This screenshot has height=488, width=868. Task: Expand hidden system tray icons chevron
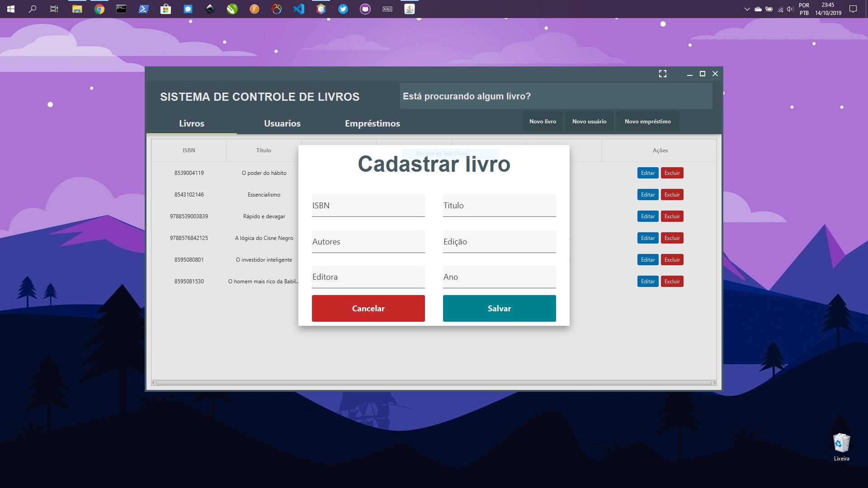[x=747, y=9]
